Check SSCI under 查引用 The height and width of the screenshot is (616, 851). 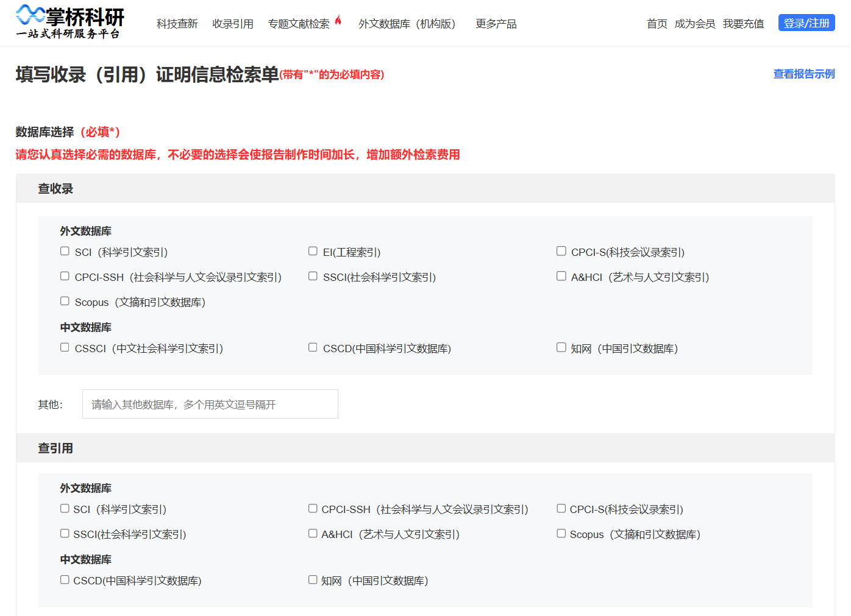coord(65,533)
